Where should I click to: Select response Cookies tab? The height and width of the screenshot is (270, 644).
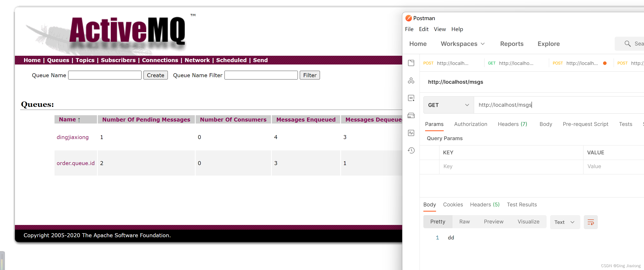click(x=453, y=205)
